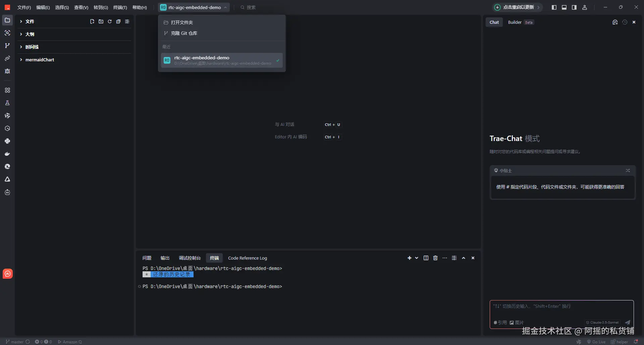Open the new terminal profile dropdown arrow
Viewport: 644px width, 345px height.
pyautogui.click(x=417, y=258)
